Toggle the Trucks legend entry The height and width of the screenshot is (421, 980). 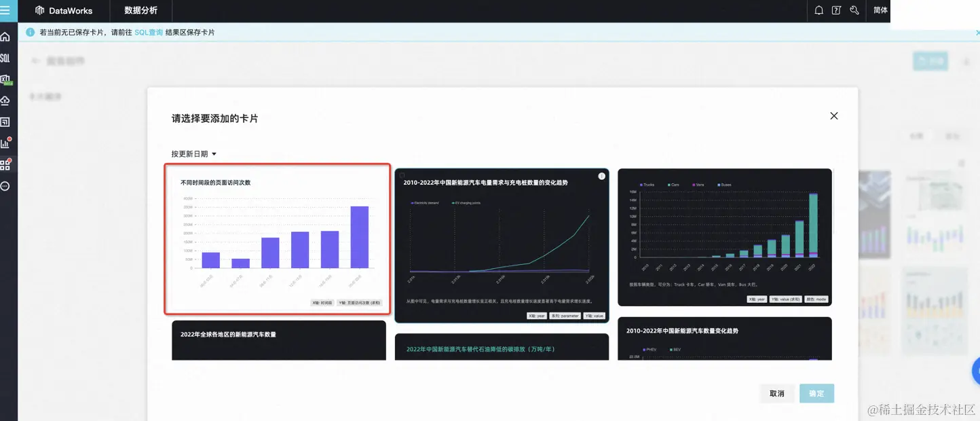(x=647, y=185)
